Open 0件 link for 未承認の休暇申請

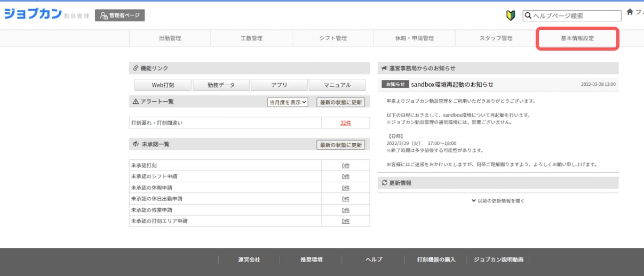(x=346, y=188)
